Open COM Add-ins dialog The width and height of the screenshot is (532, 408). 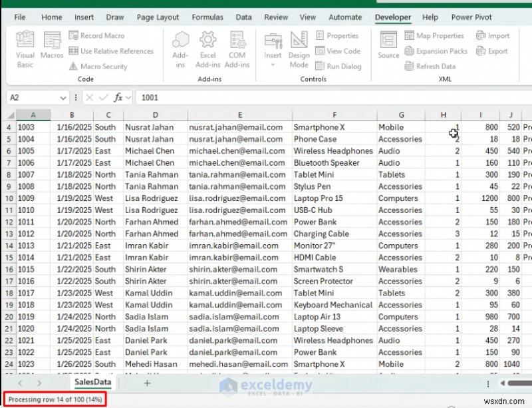(237, 49)
